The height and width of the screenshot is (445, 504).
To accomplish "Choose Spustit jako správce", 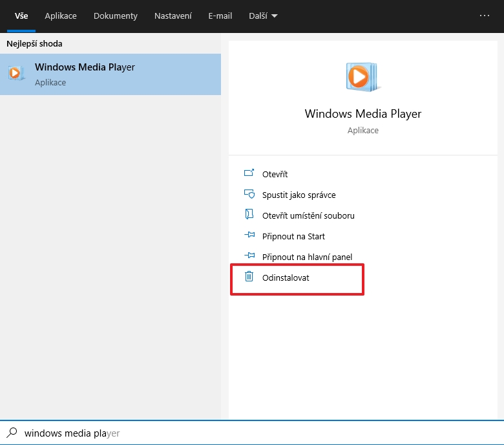I will (x=299, y=195).
